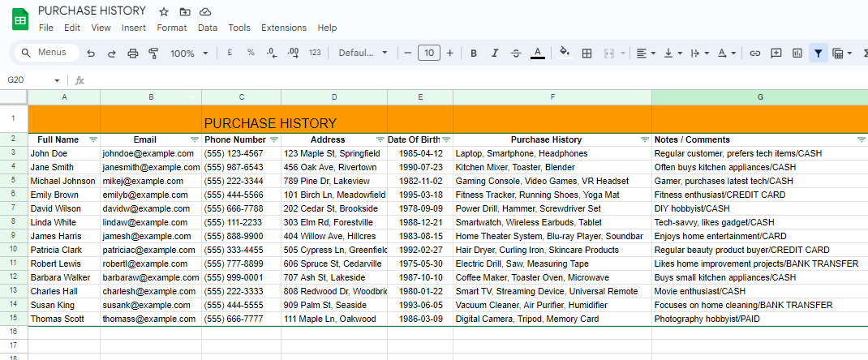868x360 pixels.
Task: Open merge cells dropdown arrow
Action: point(623,53)
